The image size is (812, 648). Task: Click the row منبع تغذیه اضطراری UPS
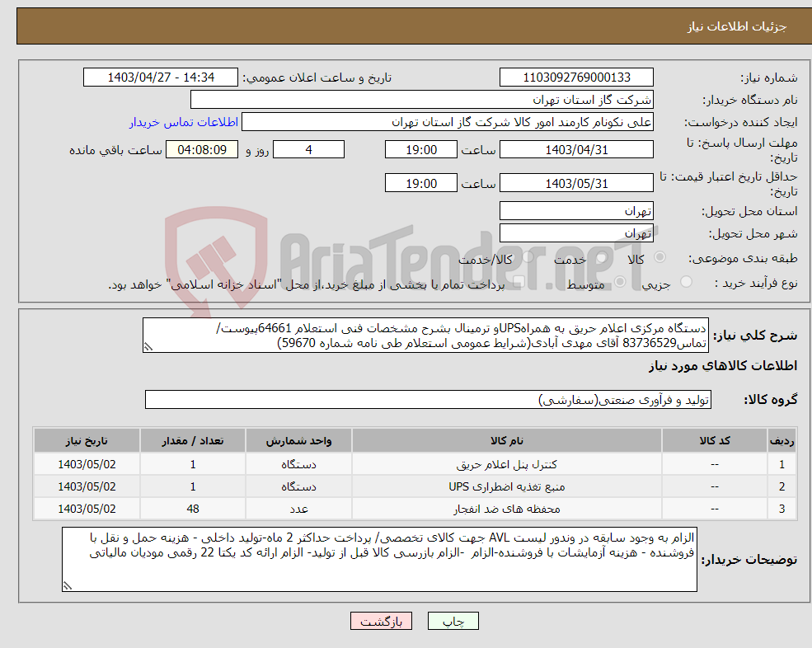tap(415, 486)
